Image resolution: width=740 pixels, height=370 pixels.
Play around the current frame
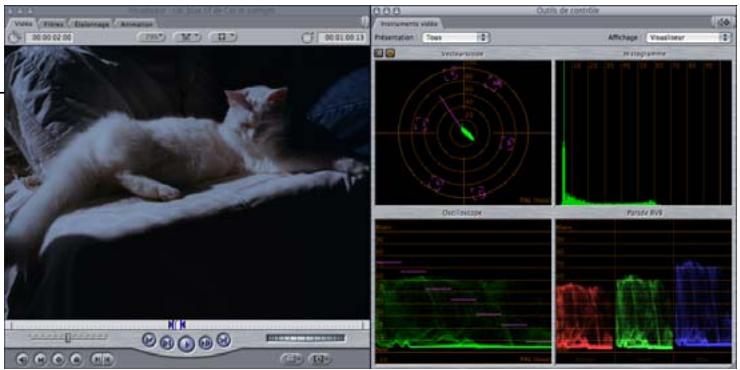pyautogui.click(x=206, y=342)
